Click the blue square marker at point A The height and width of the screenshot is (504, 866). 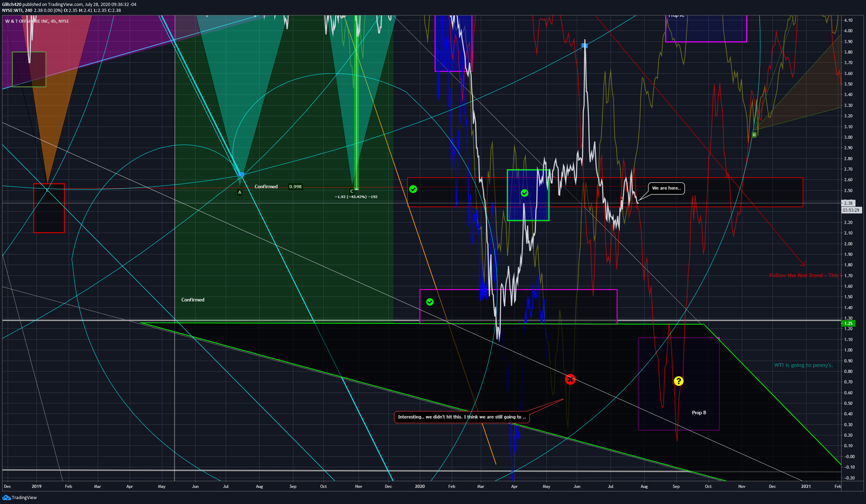coord(242,174)
